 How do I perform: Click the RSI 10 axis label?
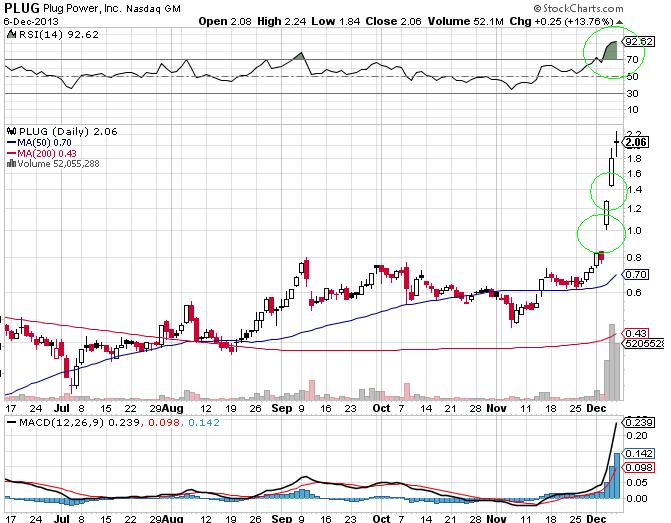point(632,110)
